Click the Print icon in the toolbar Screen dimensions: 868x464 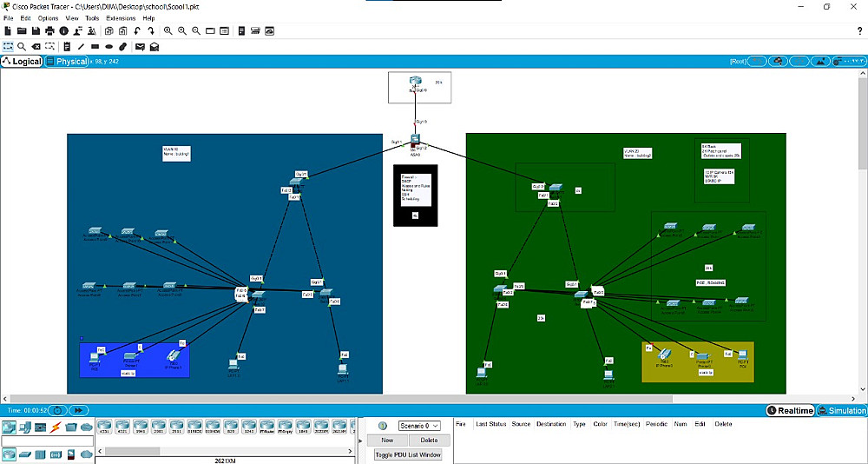pyautogui.click(x=49, y=31)
